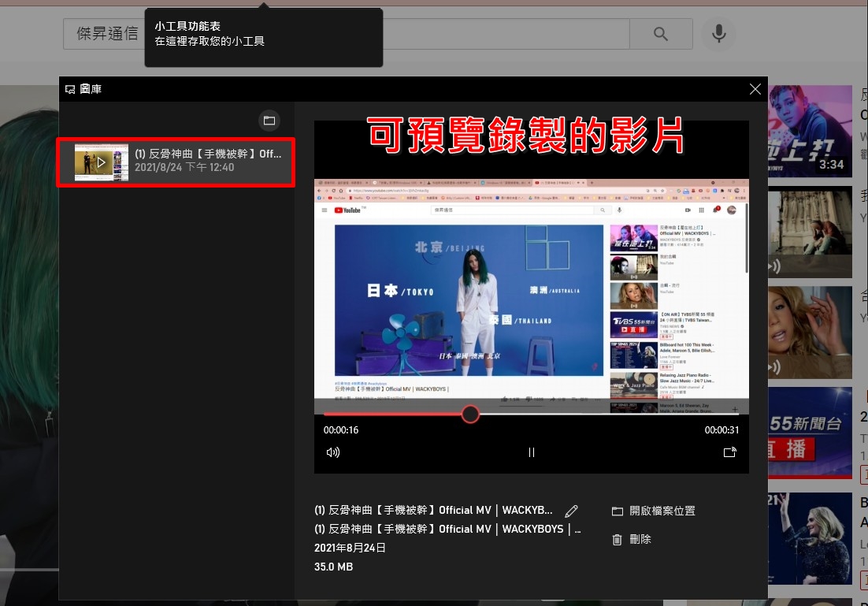The width and height of the screenshot is (868, 606).
Task: Pause the recorded video preview
Action: click(532, 452)
